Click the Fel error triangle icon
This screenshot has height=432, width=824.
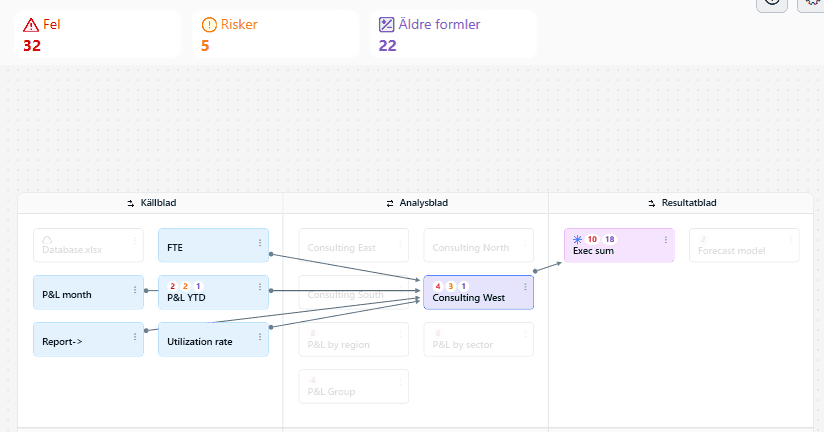tap(31, 25)
